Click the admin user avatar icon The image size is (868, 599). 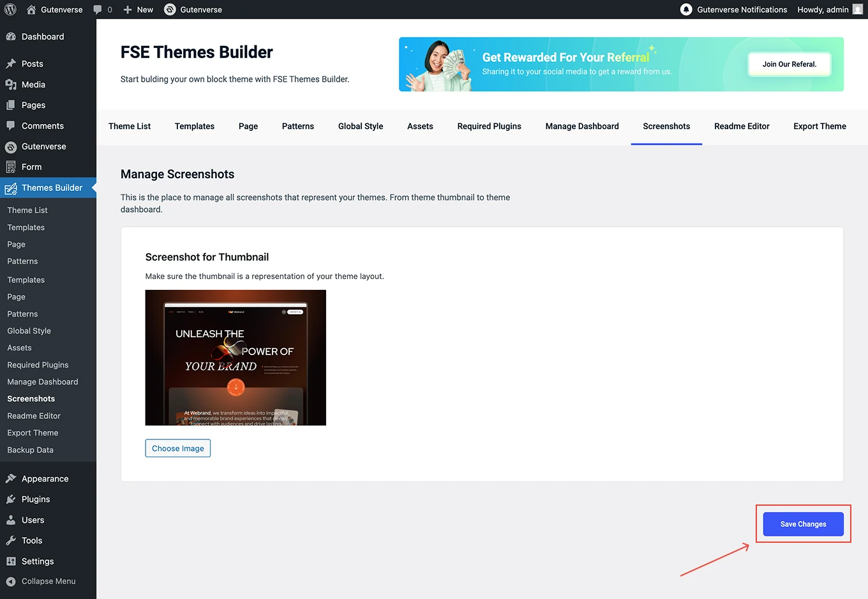tap(858, 10)
